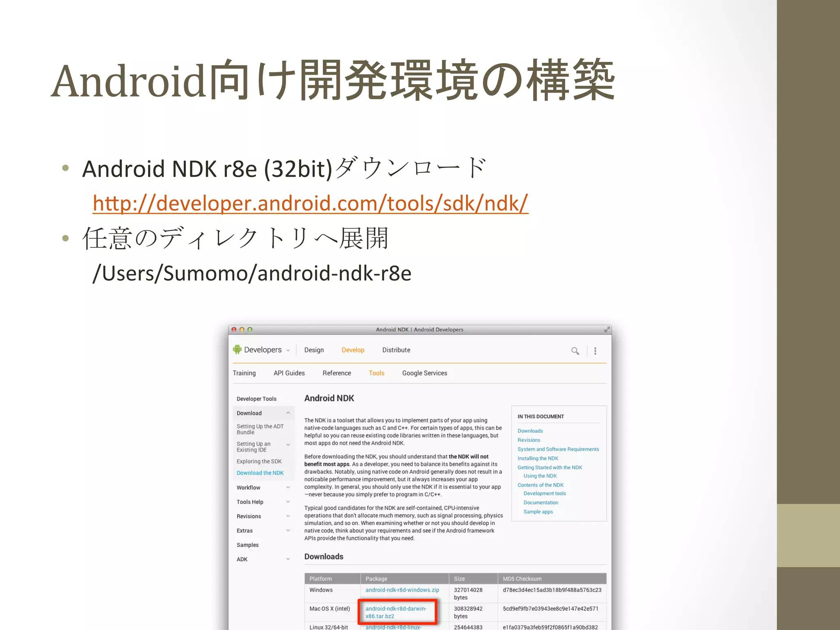The width and height of the screenshot is (840, 630).
Task: Expand the Existing IDE chevron
Action: pyautogui.click(x=288, y=445)
